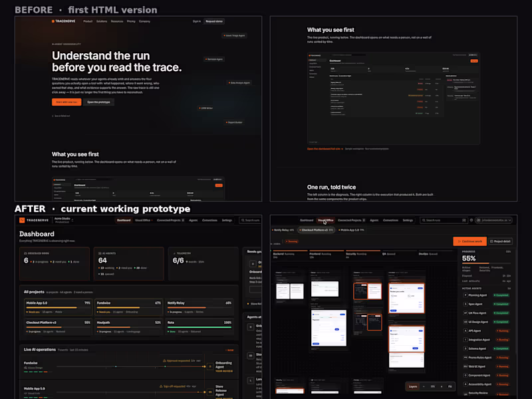Open Resources in the landing page navigation
This screenshot has height=399, width=532.
tap(117, 21)
